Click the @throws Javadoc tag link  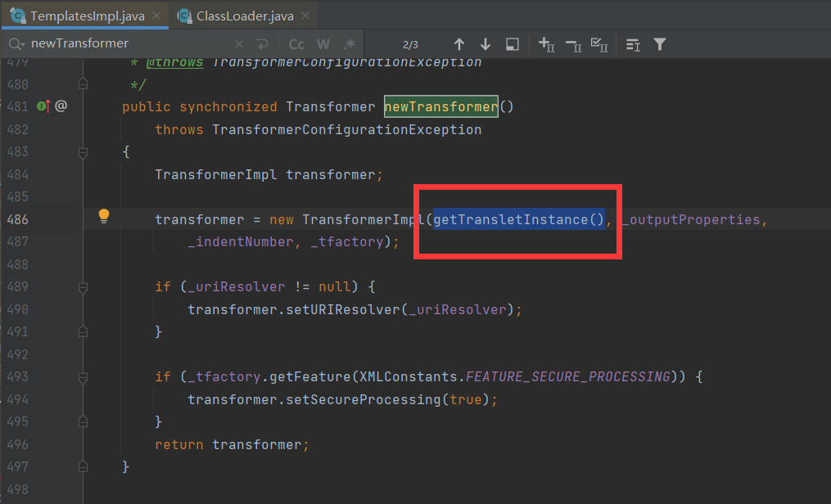175,63
